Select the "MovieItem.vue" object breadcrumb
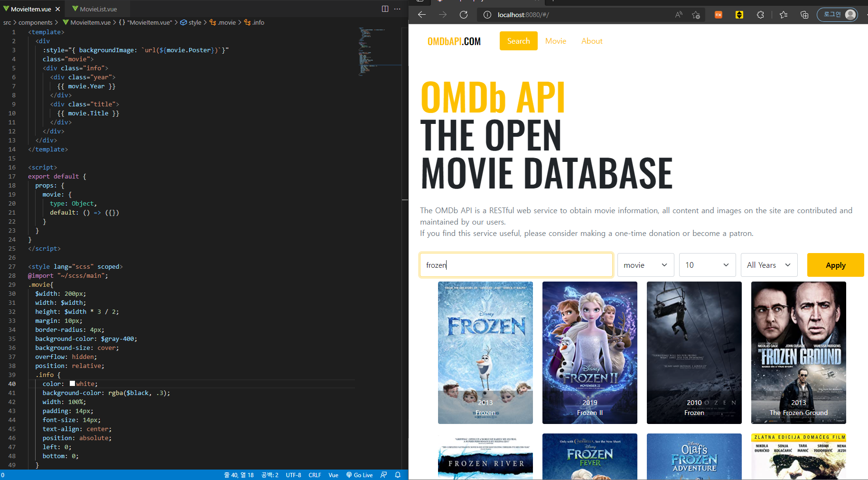This screenshot has width=868, height=480. click(x=145, y=22)
